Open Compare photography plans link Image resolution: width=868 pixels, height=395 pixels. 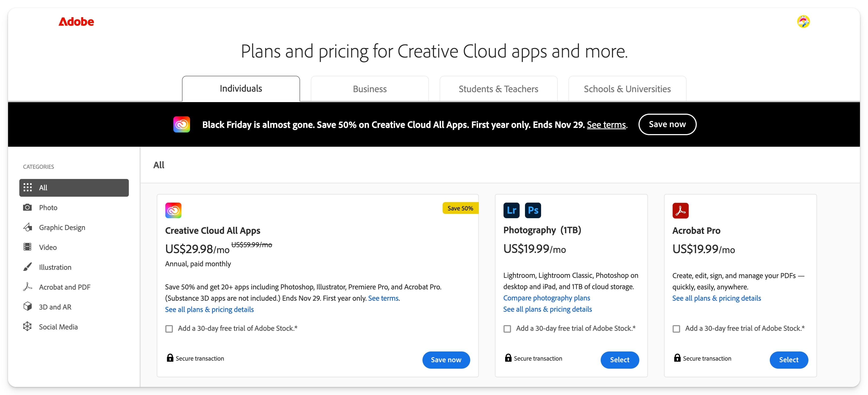pos(546,298)
